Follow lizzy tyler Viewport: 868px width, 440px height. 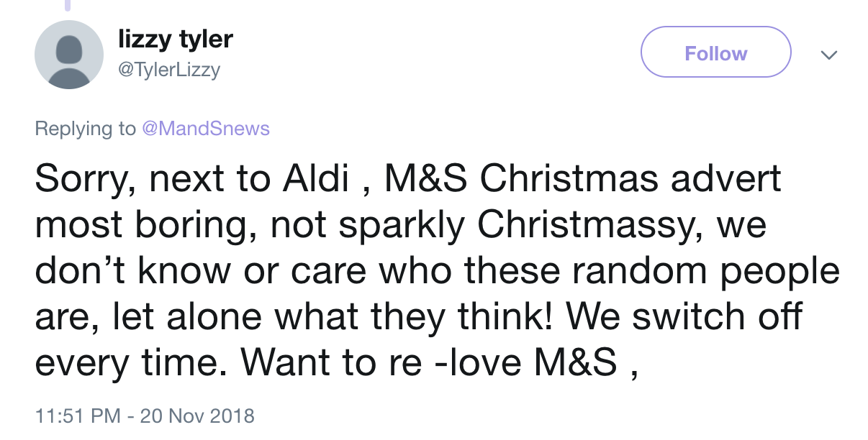715,52
